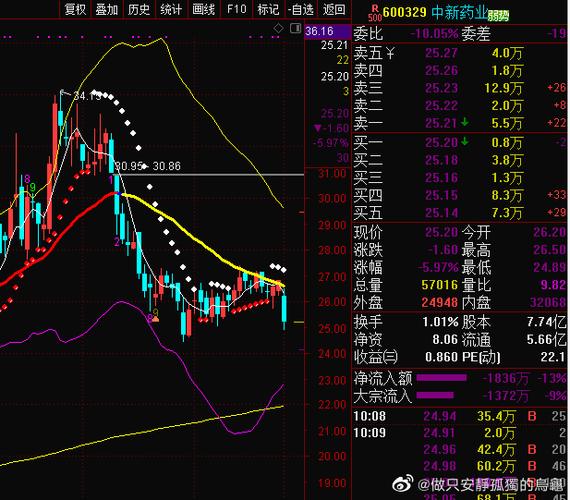
Task: Click the 600329 中新药业 stock title
Action: point(435,13)
